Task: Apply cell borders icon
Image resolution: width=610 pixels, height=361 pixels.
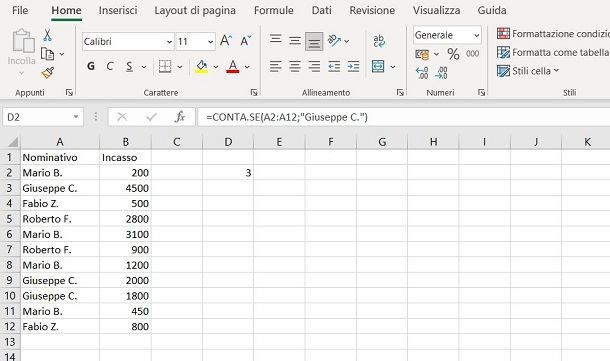Action: 165,67
